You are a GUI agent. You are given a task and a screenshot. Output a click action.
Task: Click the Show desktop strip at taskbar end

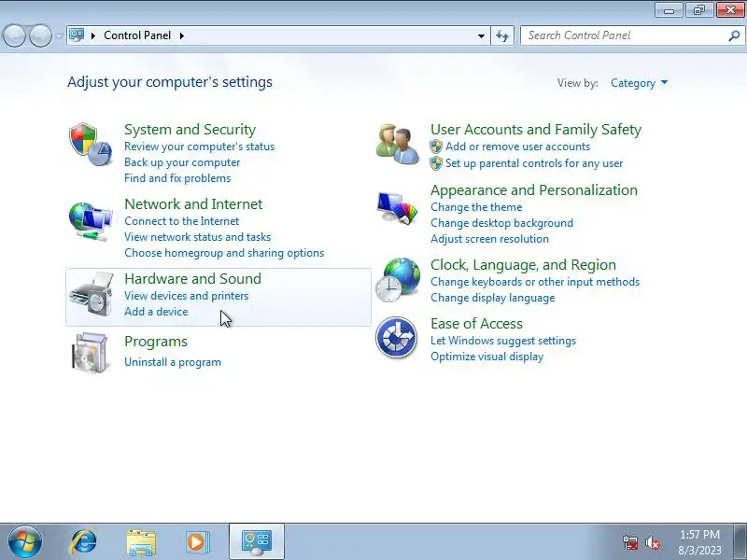tap(740, 541)
